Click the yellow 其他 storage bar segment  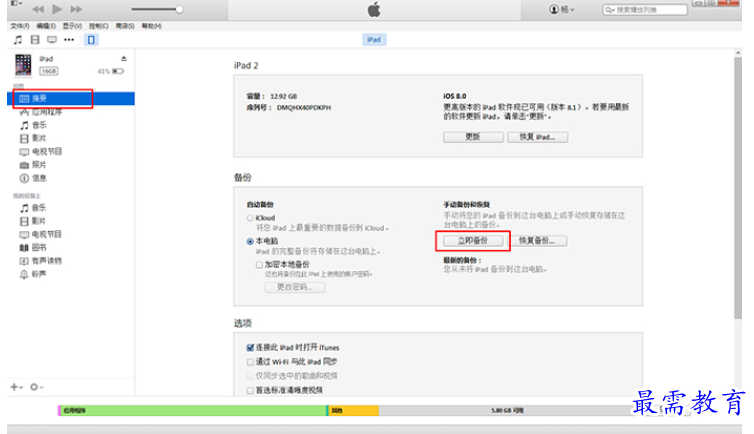click(353, 410)
